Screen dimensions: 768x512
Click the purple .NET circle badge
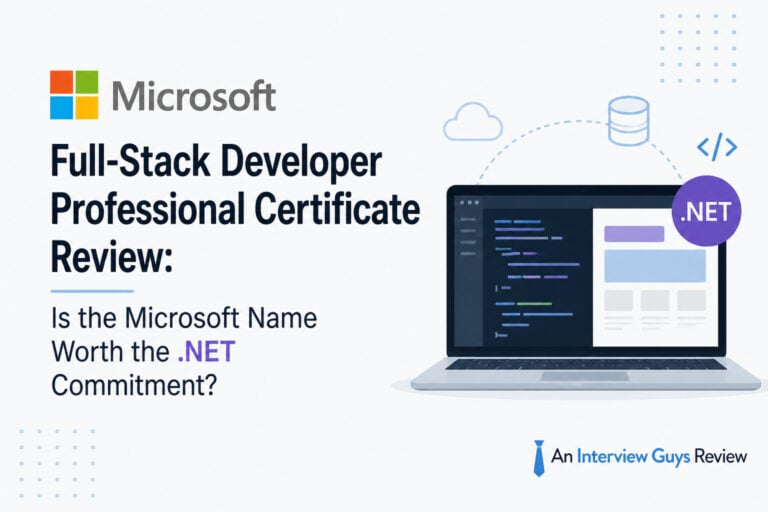(706, 211)
